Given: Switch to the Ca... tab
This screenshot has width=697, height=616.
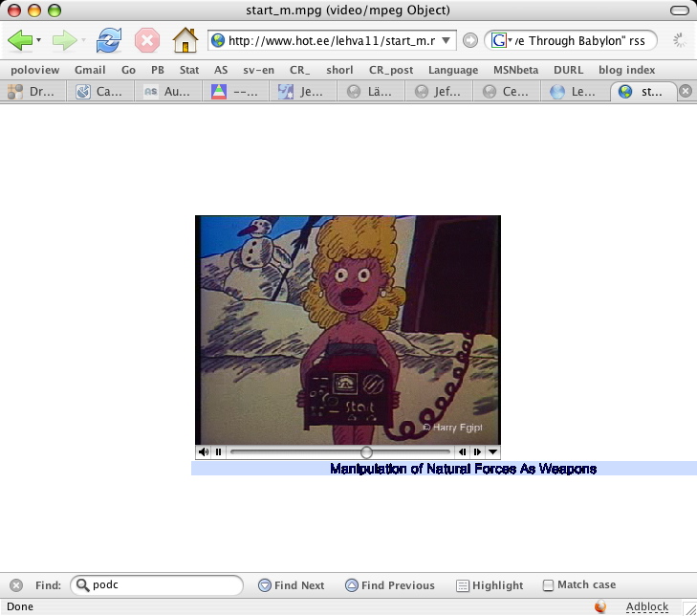Looking at the screenshot, I should click(100, 92).
